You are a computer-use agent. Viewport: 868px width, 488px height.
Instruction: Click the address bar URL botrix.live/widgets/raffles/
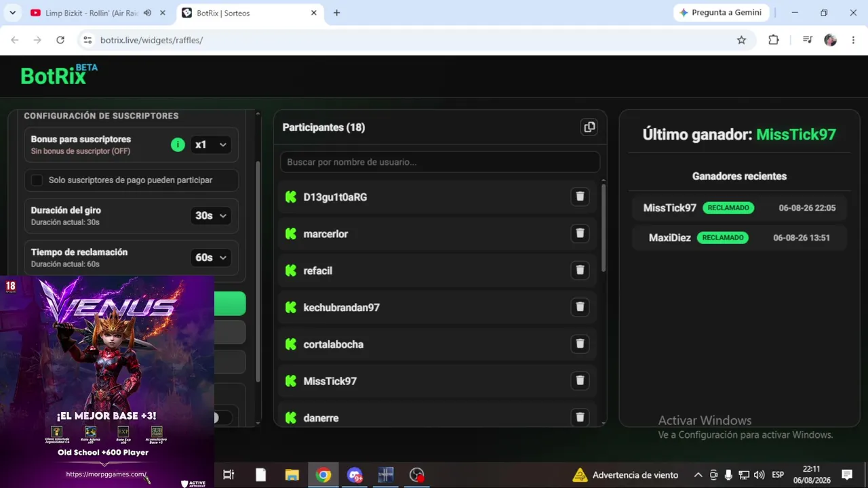tap(151, 40)
